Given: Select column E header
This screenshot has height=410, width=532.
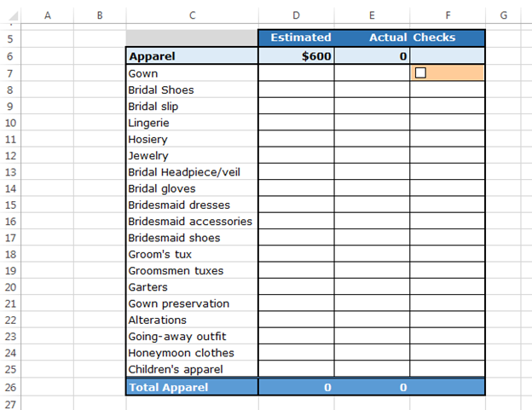Looking at the screenshot, I should 372,15.
